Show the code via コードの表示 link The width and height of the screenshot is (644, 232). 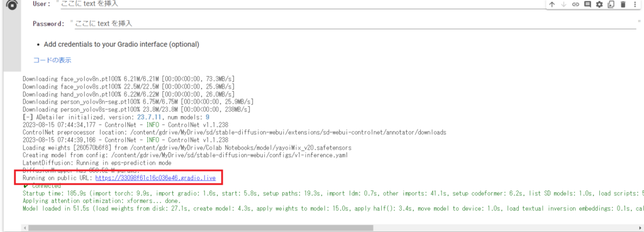coord(52,60)
